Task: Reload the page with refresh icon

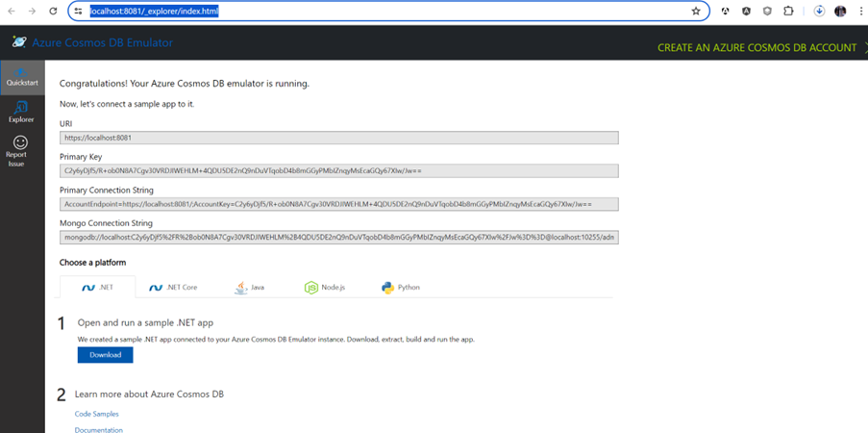Action: click(x=55, y=12)
